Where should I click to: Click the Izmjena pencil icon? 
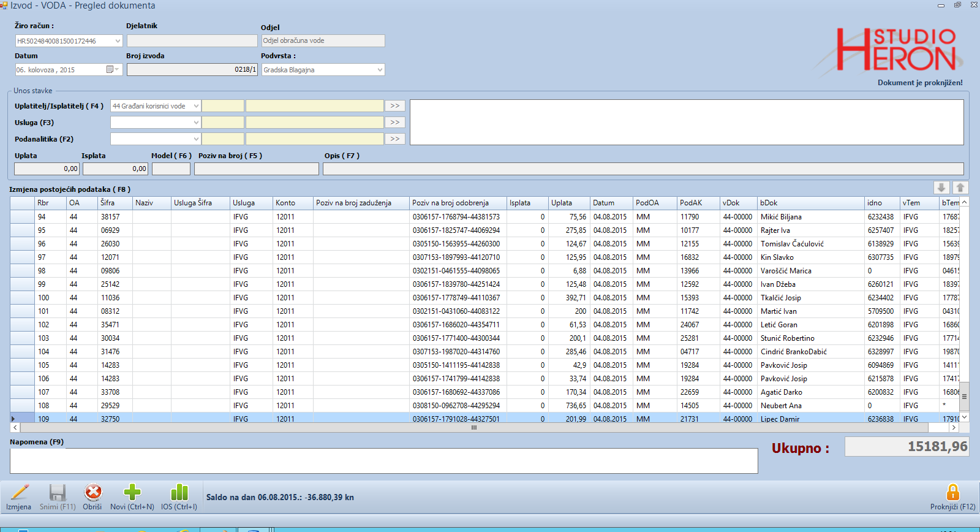click(20, 492)
